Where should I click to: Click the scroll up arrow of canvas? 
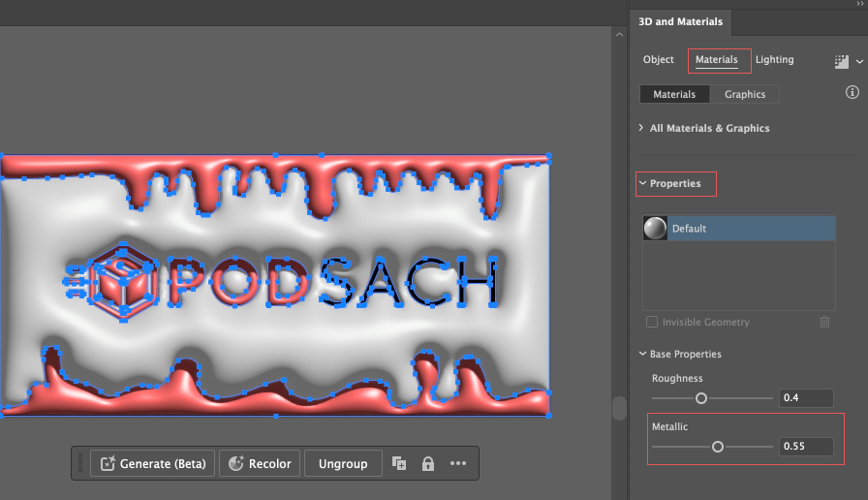point(619,34)
